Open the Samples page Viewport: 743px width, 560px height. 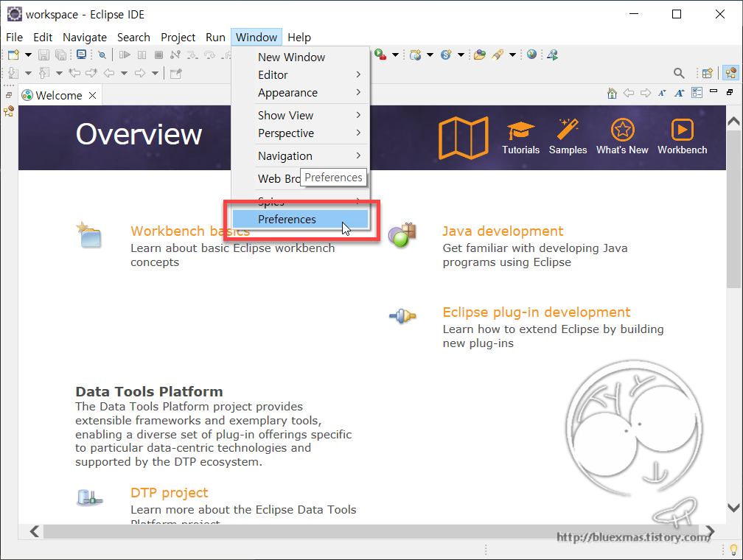pos(568,137)
